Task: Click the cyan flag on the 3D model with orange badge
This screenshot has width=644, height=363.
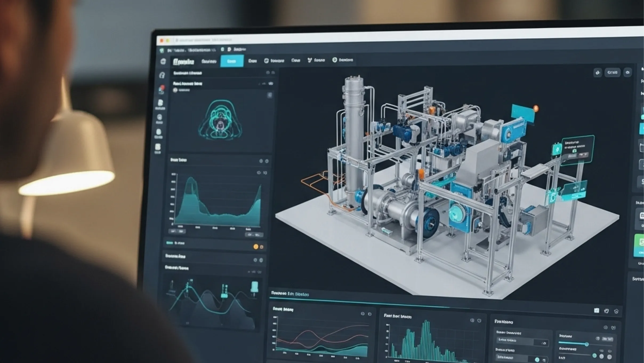Action: [523, 113]
